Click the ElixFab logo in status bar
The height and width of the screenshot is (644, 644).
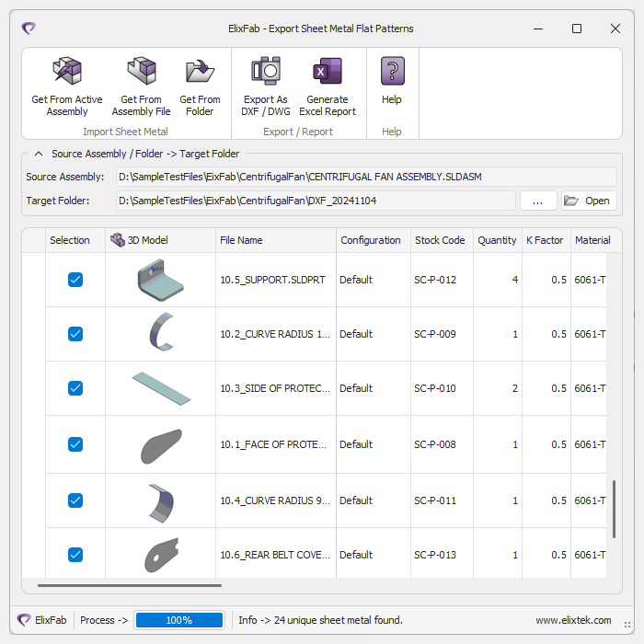pos(24,620)
